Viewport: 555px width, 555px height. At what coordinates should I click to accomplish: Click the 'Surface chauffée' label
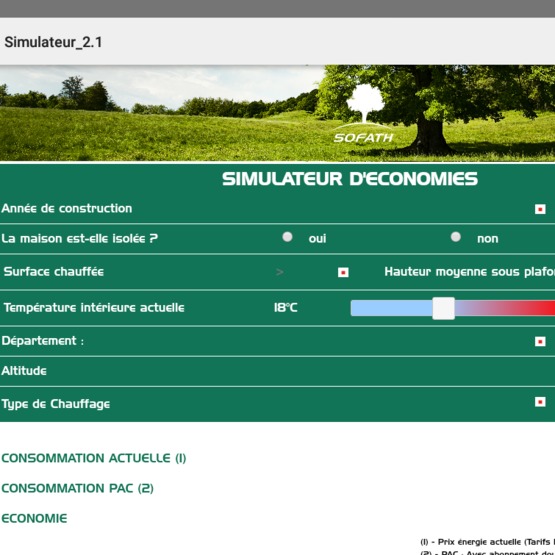click(53, 272)
